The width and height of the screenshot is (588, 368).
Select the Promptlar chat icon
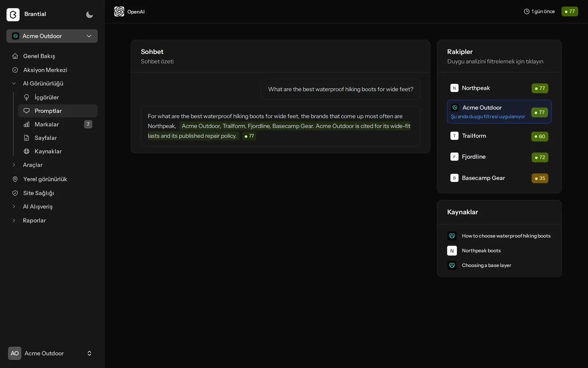[26, 111]
